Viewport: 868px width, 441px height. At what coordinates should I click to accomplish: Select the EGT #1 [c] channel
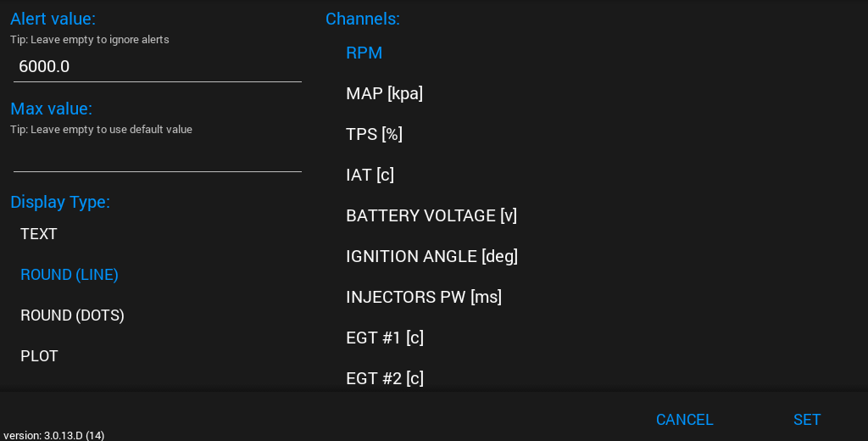(x=385, y=338)
